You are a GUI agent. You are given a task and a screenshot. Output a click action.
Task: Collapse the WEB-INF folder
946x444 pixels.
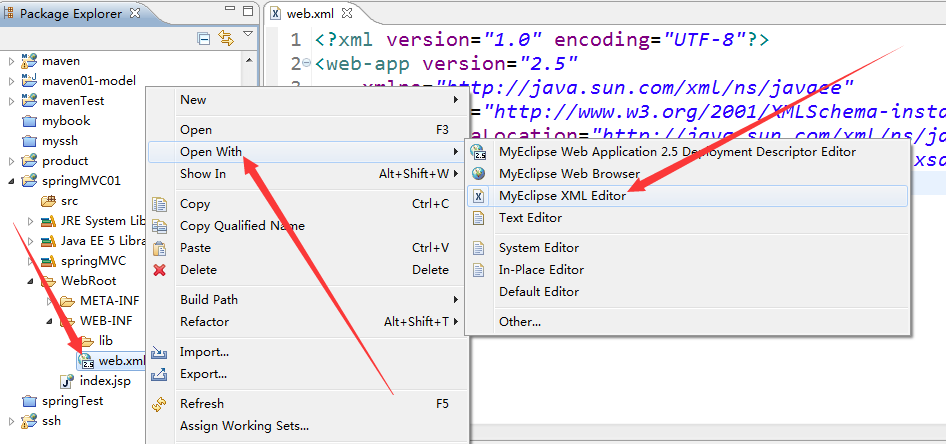49,321
